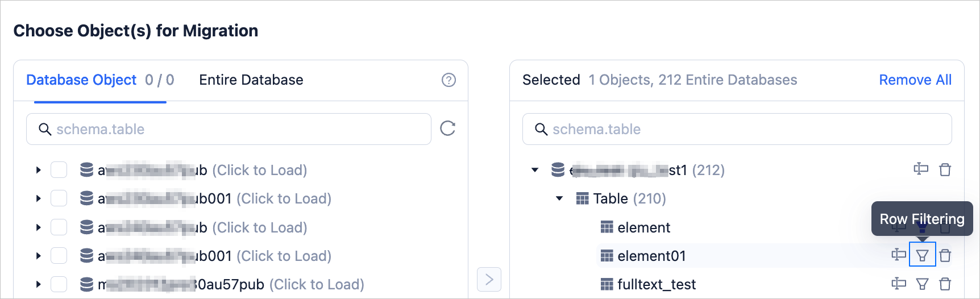Tick the checkbox of the second database, ending b001

tap(59, 198)
